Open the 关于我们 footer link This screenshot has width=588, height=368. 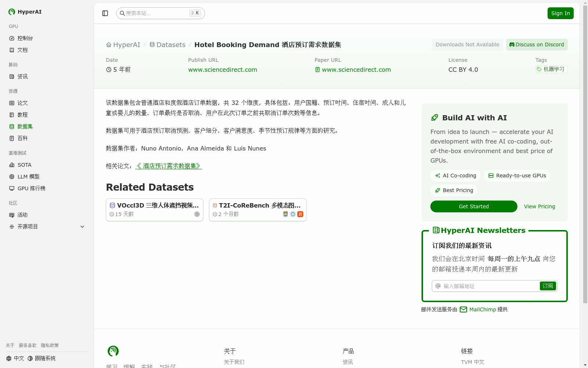pyautogui.click(x=234, y=362)
